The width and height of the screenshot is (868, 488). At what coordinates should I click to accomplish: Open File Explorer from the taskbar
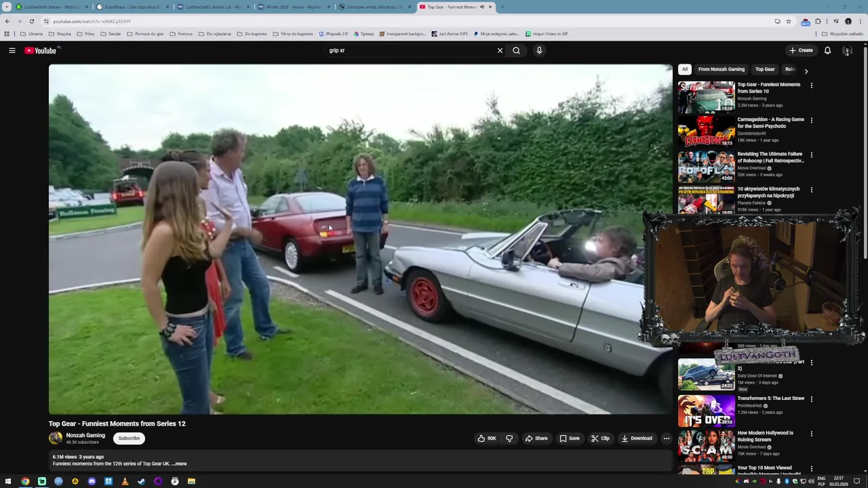pyautogui.click(x=191, y=481)
